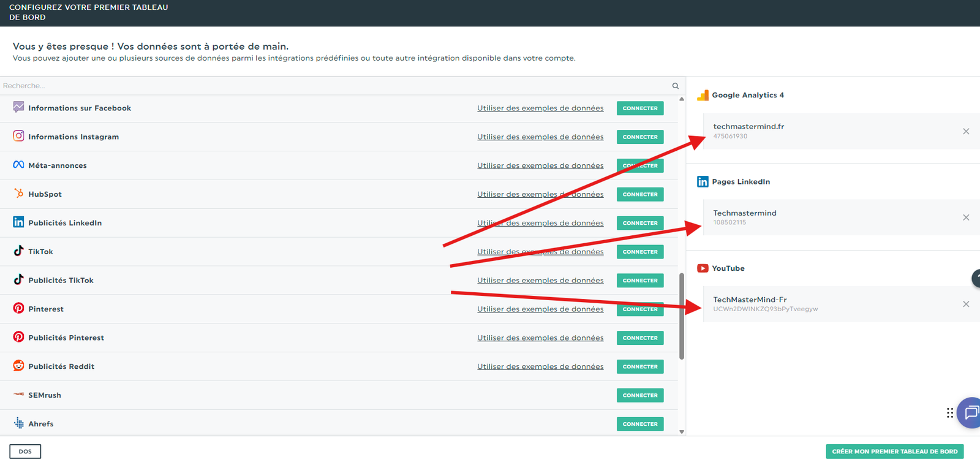Click the Pinterest row label
The width and height of the screenshot is (980, 465).
pos(46,309)
